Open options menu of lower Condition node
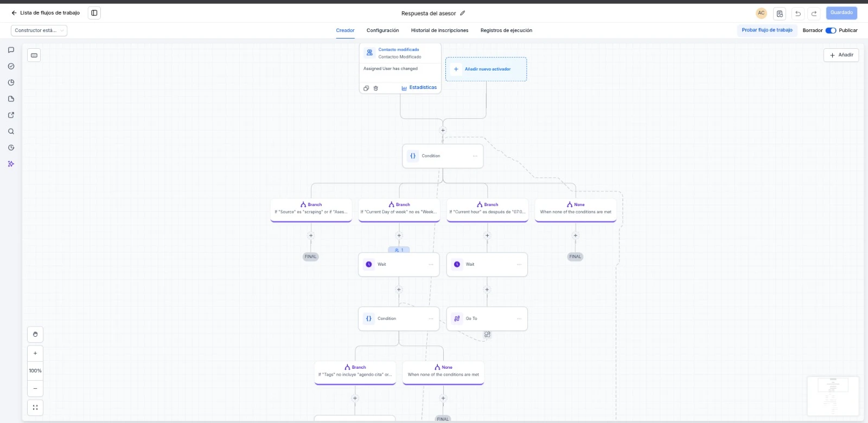The height and width of the screenshot is (423, 868). (x=431, y=319)
